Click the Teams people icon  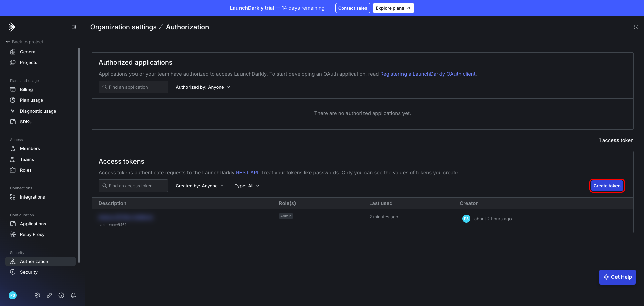tap(13, 159)
